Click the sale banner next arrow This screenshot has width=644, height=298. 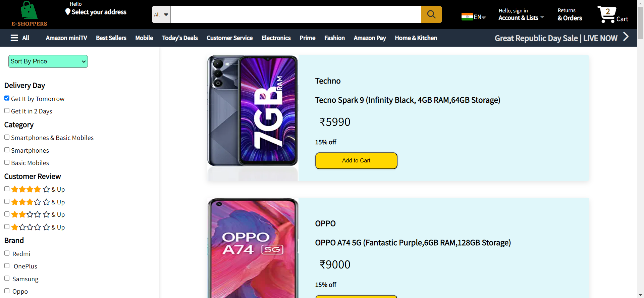tap(626, 37)
